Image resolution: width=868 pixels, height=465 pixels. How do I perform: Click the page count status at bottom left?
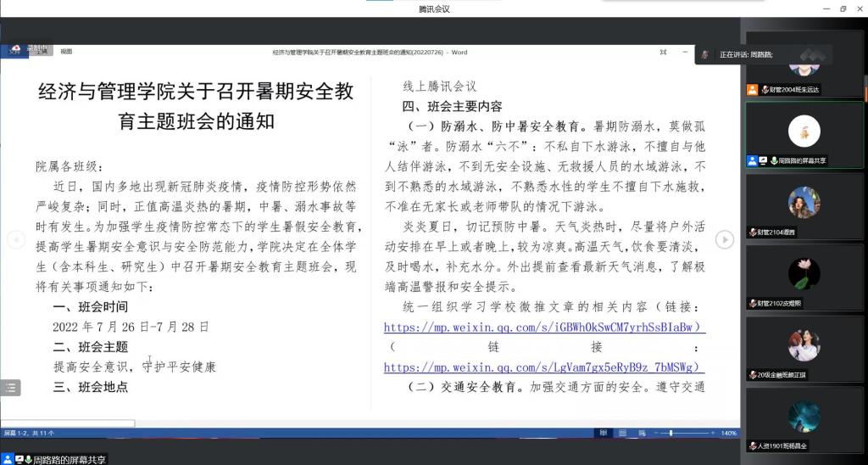[x=29, y=433]
